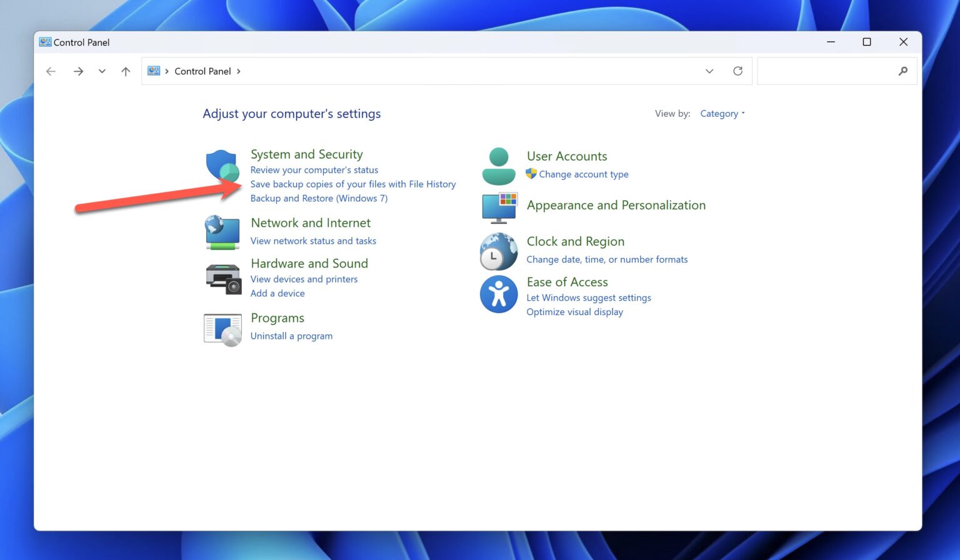Click the User Accounts icon
This screenshot has width=960, height=560.
498,164
